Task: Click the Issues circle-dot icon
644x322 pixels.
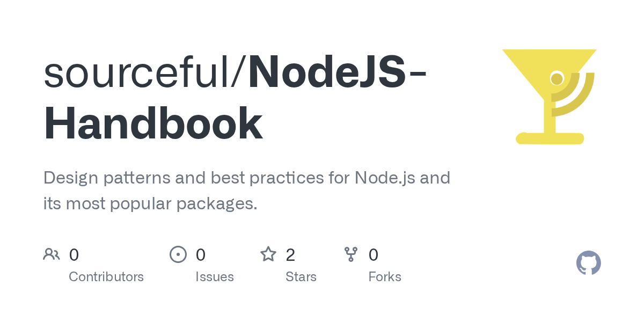Action: (178, 254)
